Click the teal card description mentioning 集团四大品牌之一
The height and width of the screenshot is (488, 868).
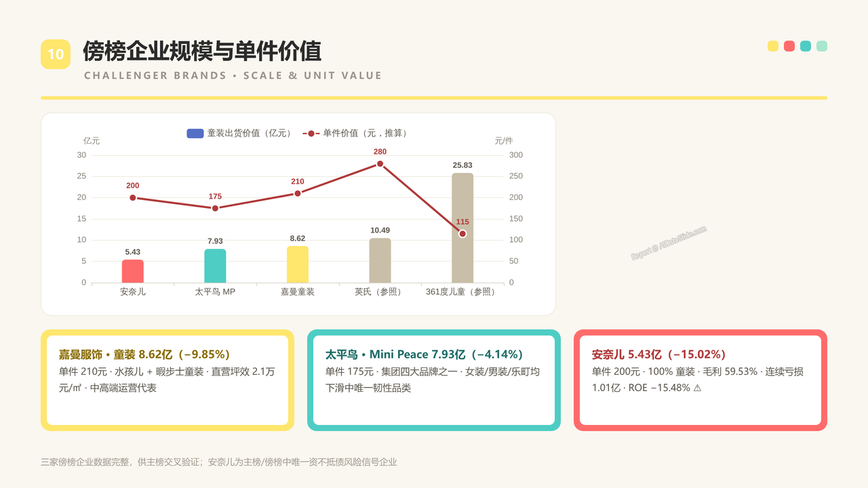pos(433,380)
